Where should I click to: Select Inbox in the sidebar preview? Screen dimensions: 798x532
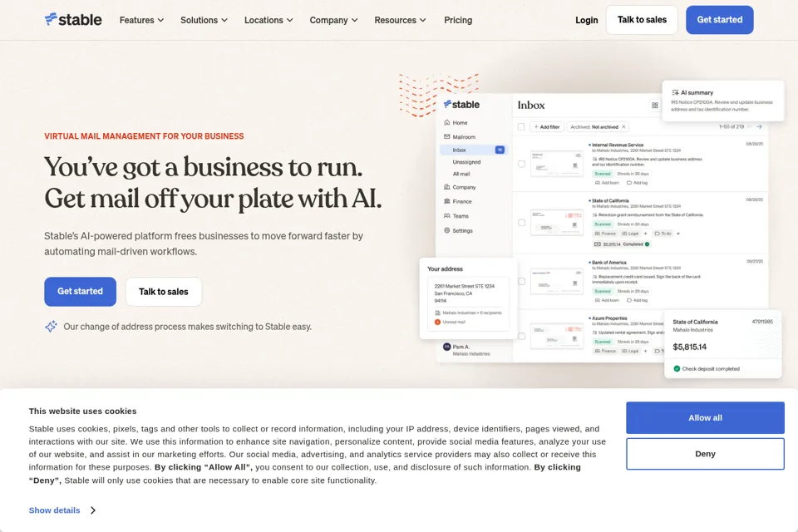point(473,150)
